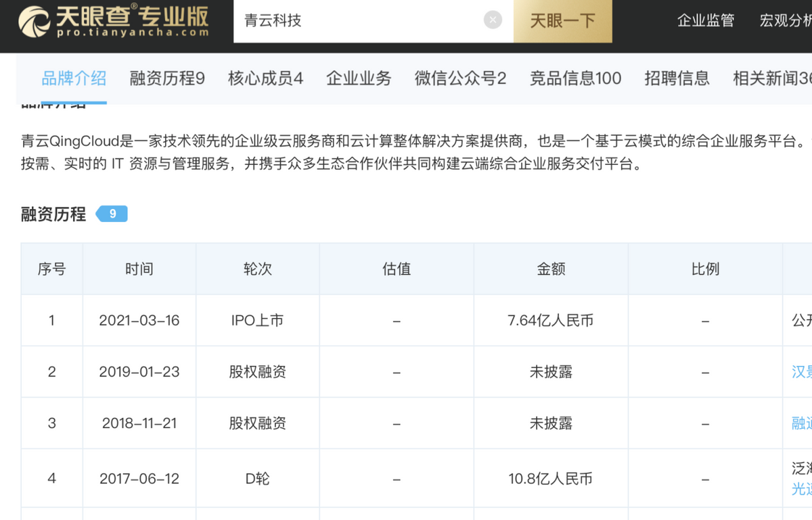This screenshot has width=812, height=520.
Task: Click the 融资历程 section heading
Action: (x=53, y=214)
